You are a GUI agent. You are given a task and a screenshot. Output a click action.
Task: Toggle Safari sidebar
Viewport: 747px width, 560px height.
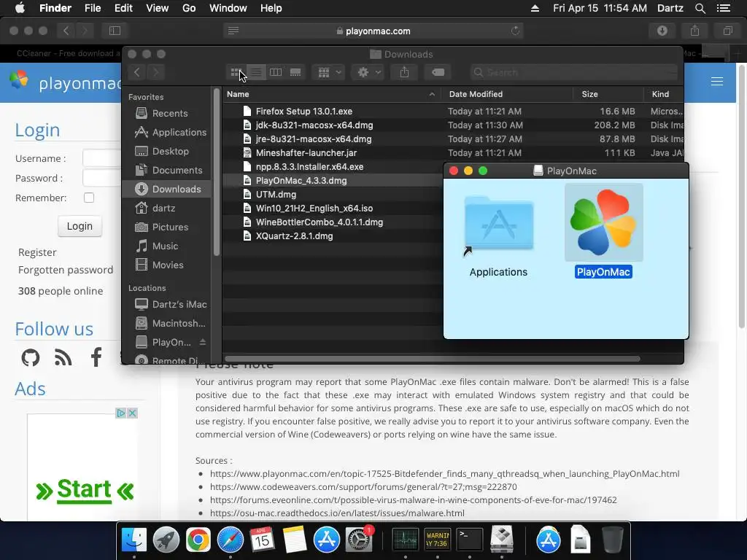tap(115, 31)
